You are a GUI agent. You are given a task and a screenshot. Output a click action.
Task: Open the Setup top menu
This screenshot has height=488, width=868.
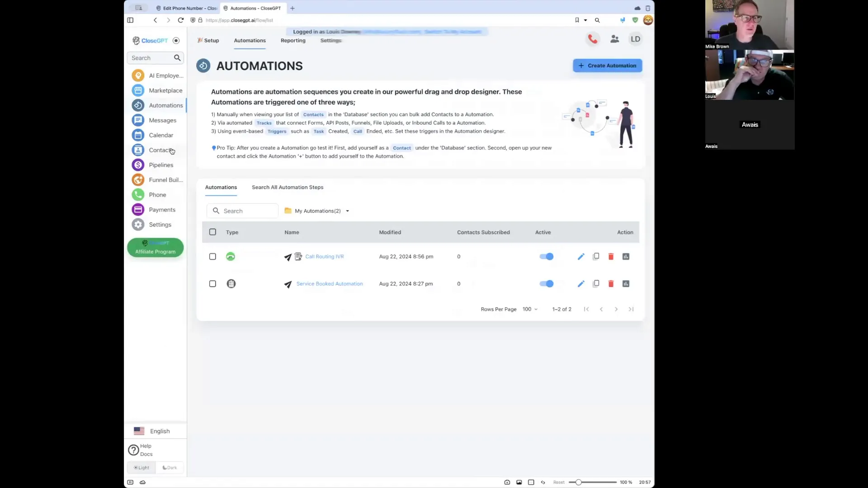pos(208,41)
